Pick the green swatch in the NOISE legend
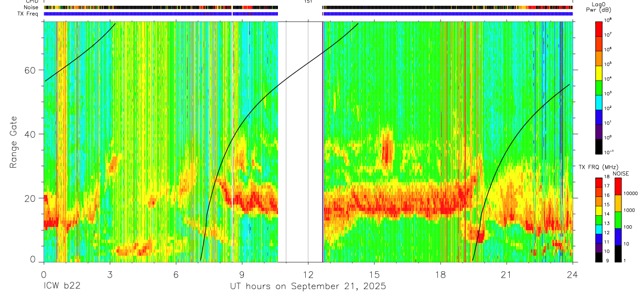 (619, 219)
